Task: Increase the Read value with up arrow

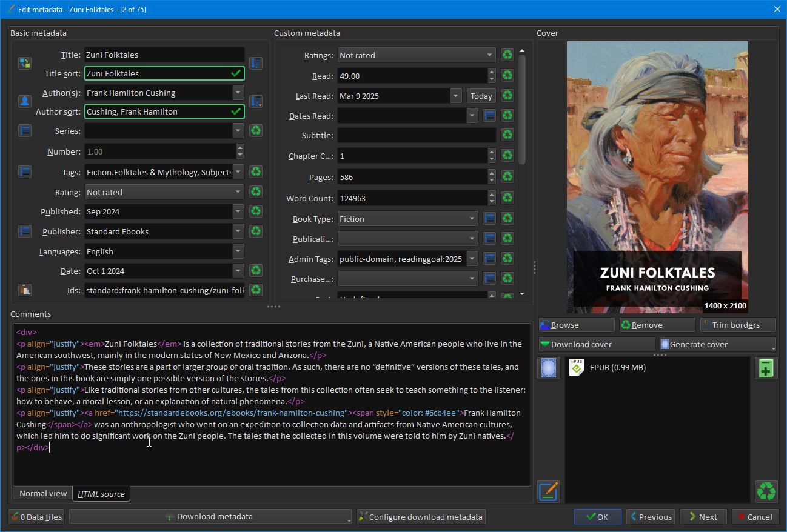Action: (x=491, y=72)
